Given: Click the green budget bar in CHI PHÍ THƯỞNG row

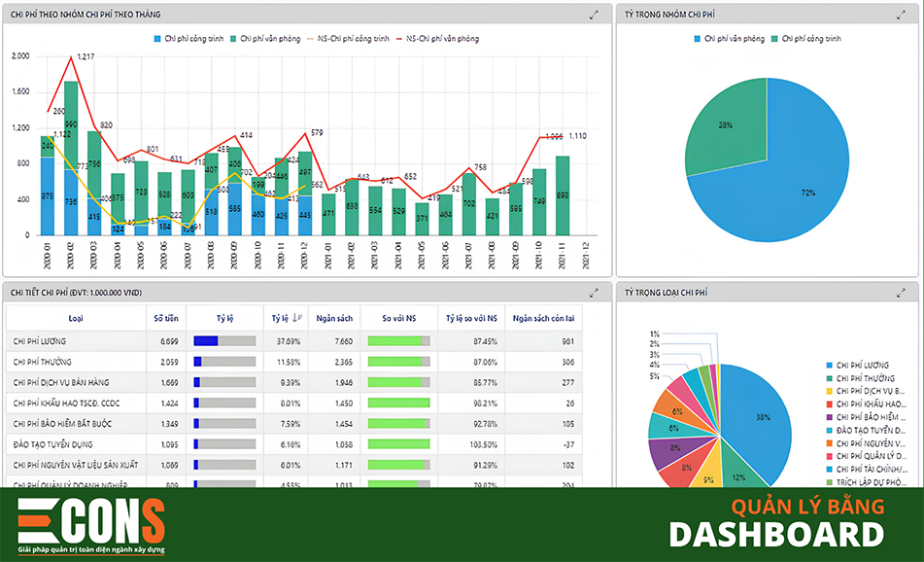Looking at the screenshot, I should (394, 362).
